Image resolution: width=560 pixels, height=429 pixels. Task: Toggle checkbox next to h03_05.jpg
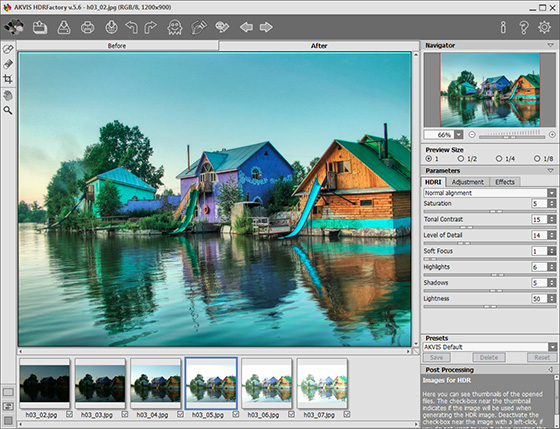236,414
